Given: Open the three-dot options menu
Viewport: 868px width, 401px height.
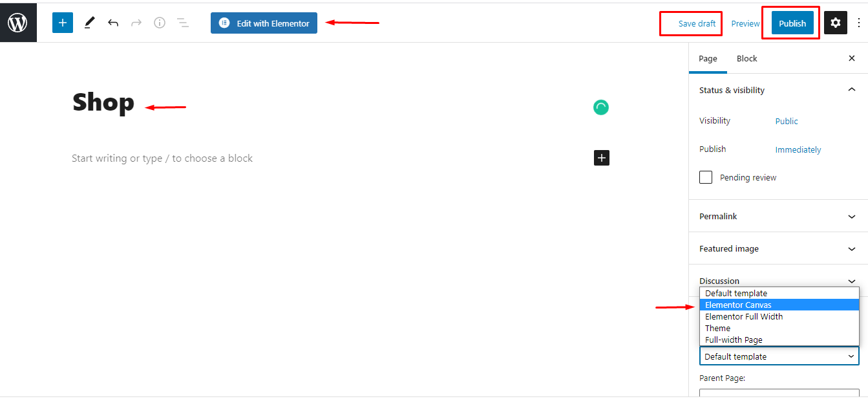Looking at the screenshot, I should 859,23.
